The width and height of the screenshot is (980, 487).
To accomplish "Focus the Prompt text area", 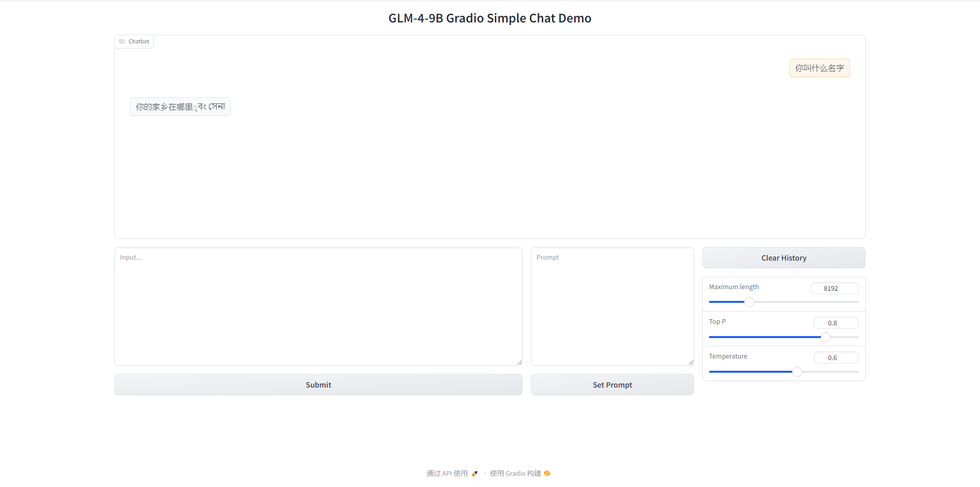I will point(612,306).
